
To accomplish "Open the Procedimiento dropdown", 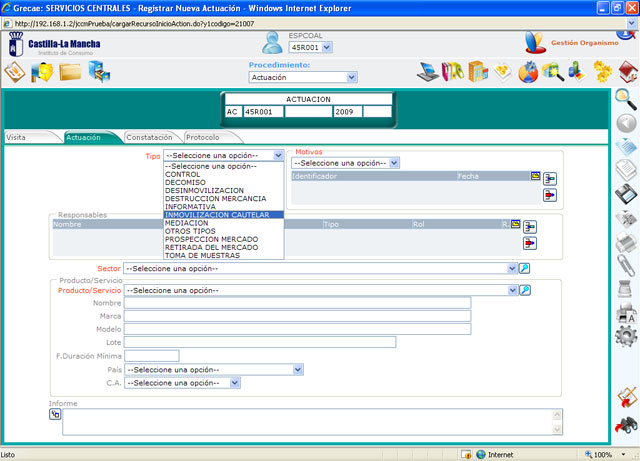I will 303,77.
